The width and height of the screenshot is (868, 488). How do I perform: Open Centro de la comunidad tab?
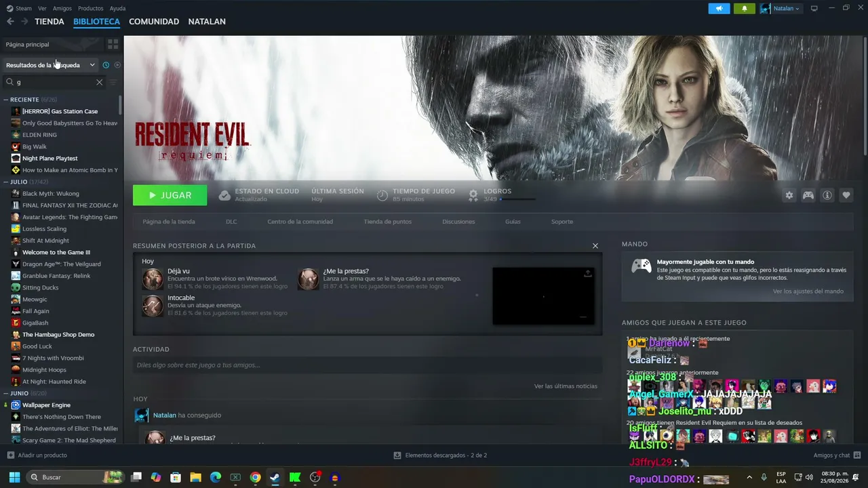point(300,222)
